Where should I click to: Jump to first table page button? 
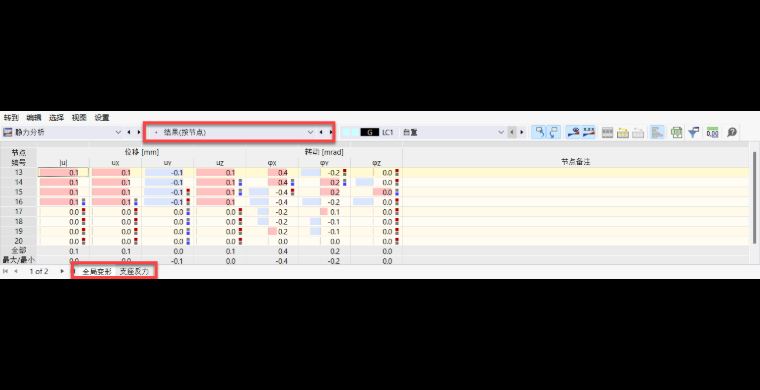click(5, 271)
